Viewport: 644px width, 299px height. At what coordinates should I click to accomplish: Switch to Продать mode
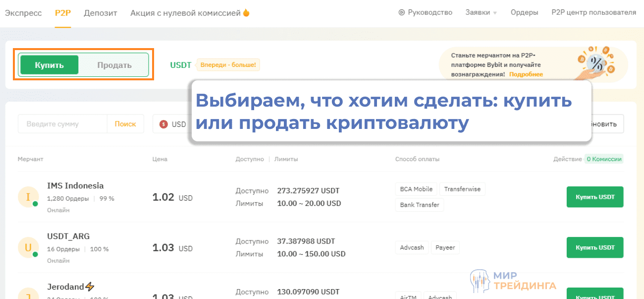pyautogui.click(x=114, y=64)
